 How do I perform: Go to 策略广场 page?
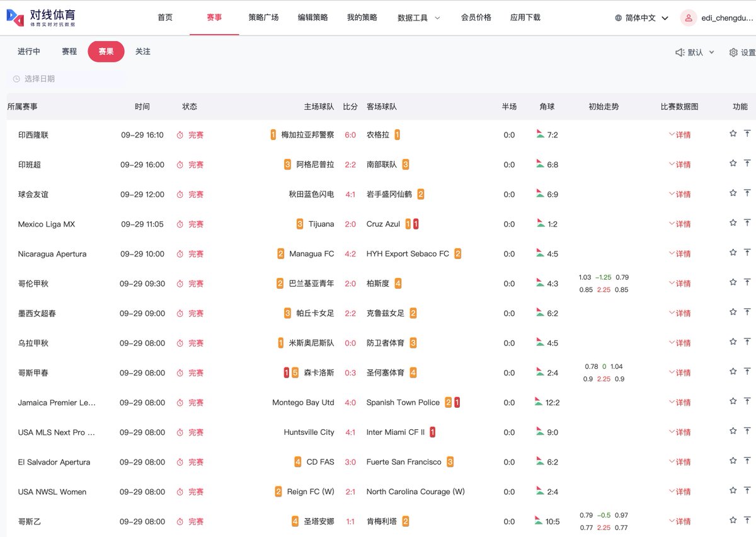pyautogui.click(x=263, y=18)
